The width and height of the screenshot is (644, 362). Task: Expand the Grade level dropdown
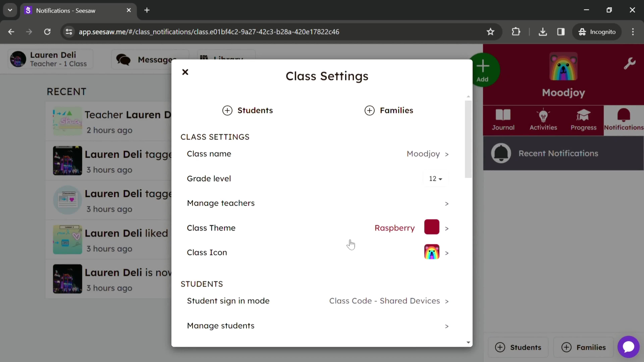pyautogui.click(x=435, y=178)
